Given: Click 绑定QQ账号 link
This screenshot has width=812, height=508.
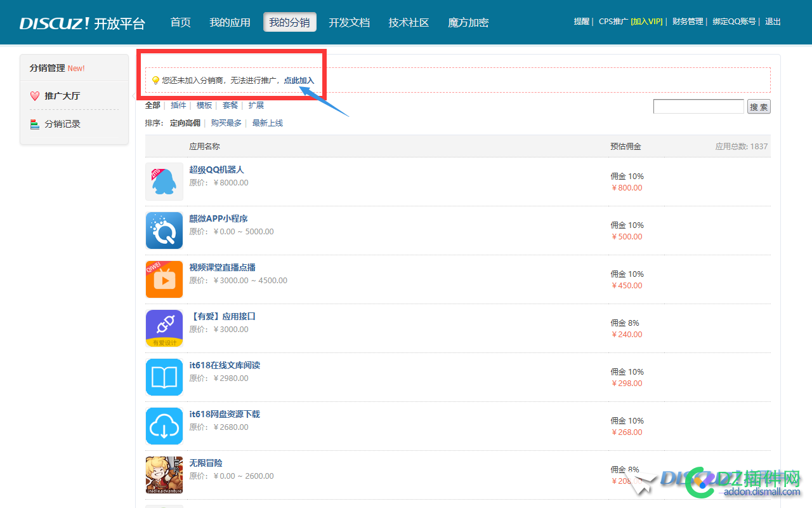Looking at the screenshot, I should [734, 22].
